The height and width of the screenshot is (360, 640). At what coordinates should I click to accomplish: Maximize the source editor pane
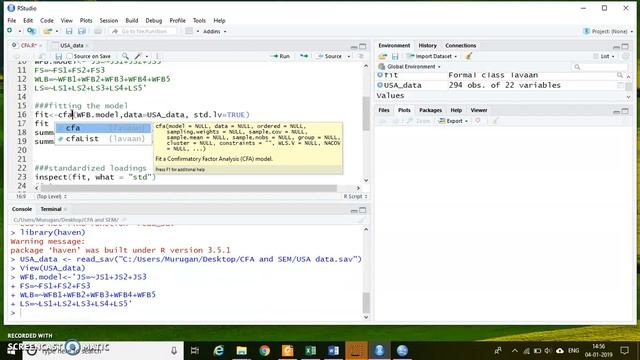[x=362, y=46]
